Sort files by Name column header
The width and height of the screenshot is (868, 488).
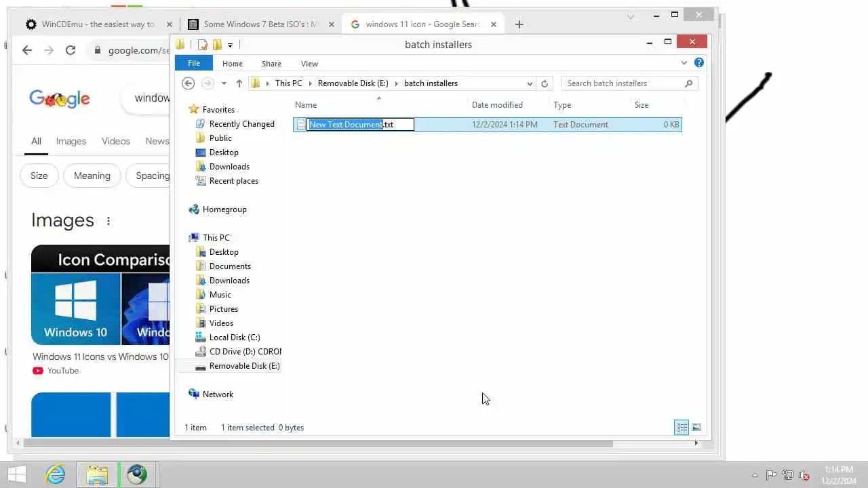[306, 105]
